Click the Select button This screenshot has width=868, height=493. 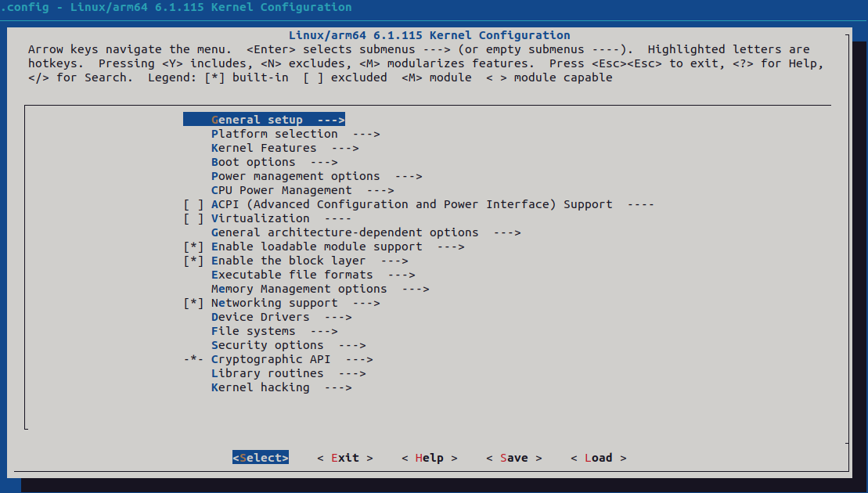(x=261, y=458)
